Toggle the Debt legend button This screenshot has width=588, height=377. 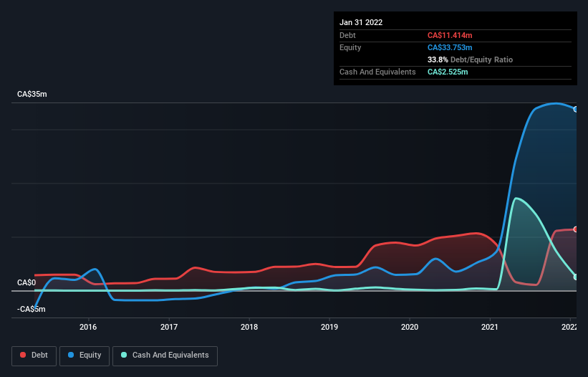(x=34, y=355)
